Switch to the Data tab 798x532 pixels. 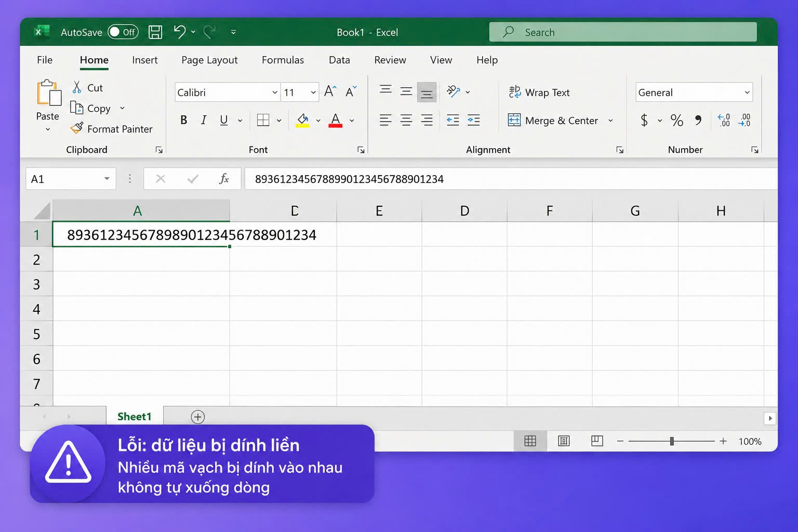coord(339,60)
